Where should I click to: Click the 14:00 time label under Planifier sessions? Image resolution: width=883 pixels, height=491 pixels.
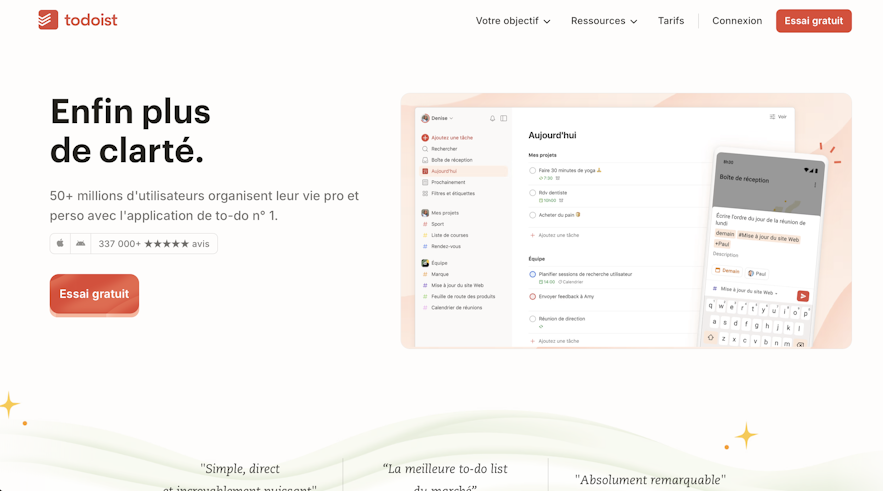click(x=547, y=282)
